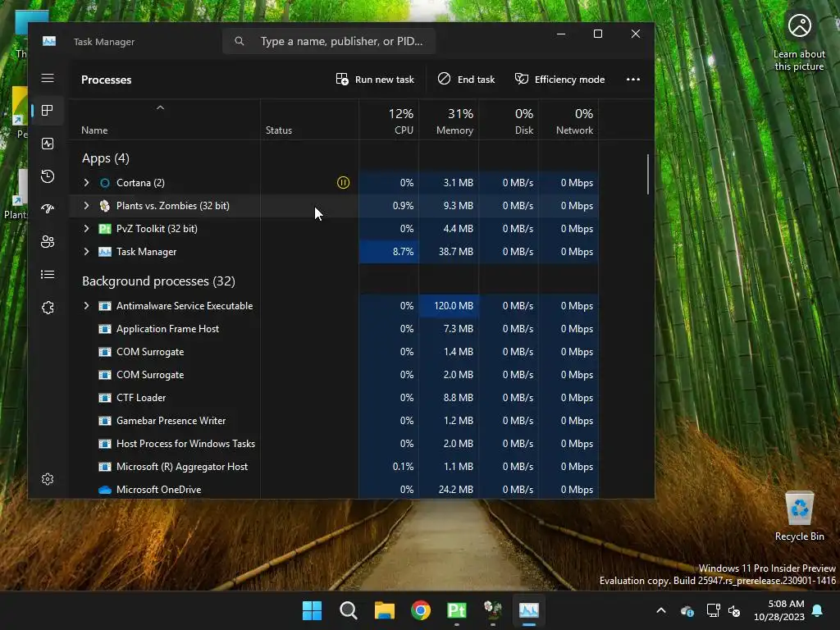The height and width of the screenshot is (630, 840).
Task: Click Learn about this picture desktop icon
Action: pyautogui.click(x=799, y=43)
